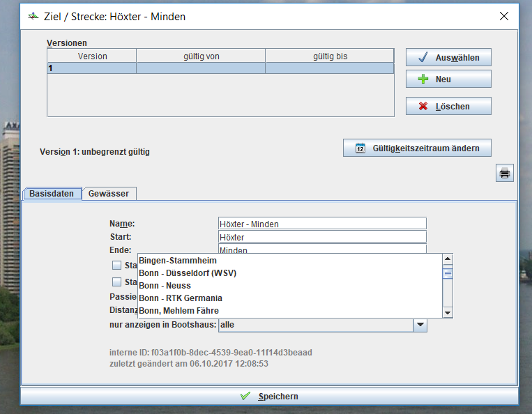532x414 pixels.
Task: Switch to the Gewässer tab
Action: pos(109,194)
